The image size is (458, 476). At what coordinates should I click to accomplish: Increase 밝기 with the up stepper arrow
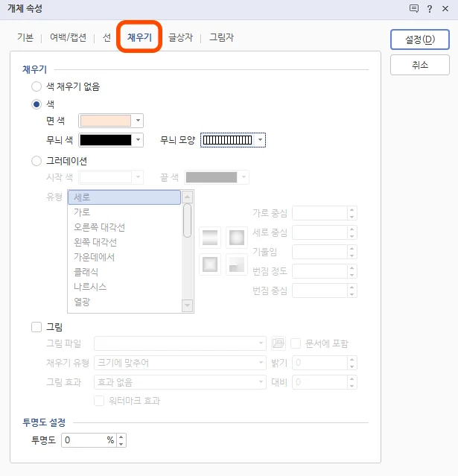(352, 360)
